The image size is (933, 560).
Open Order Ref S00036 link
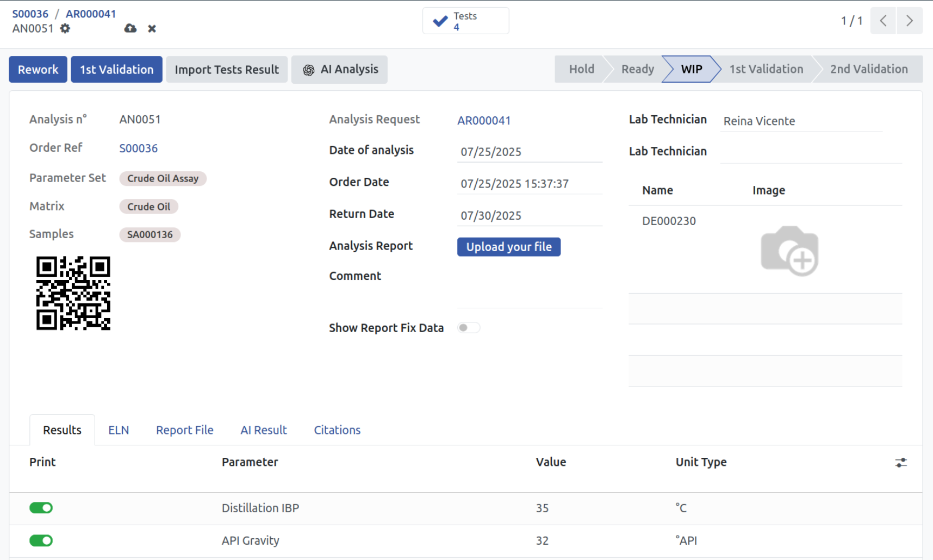(x=139, y=148)
